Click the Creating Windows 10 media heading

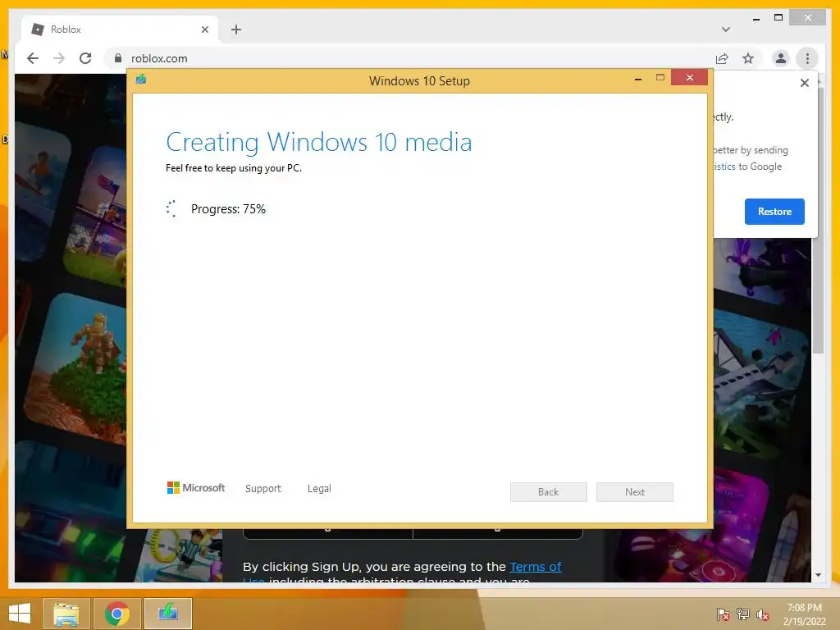[319, 142]
